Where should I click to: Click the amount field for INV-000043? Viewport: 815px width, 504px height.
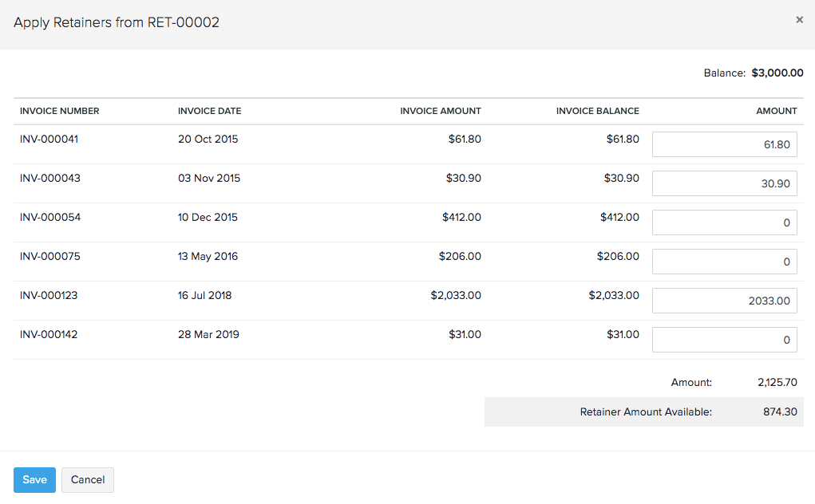pos(724,183)
